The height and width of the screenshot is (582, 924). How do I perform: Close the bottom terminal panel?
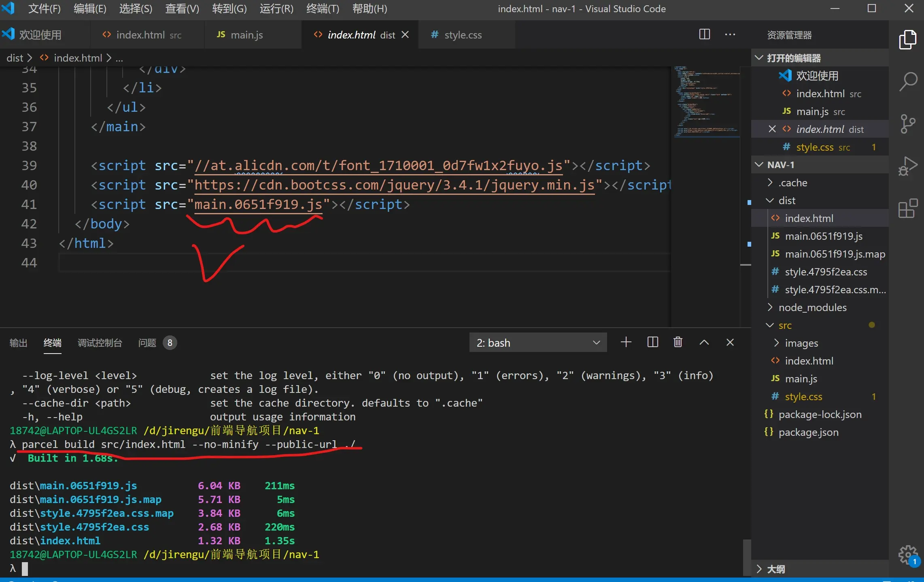pos(730,342)
